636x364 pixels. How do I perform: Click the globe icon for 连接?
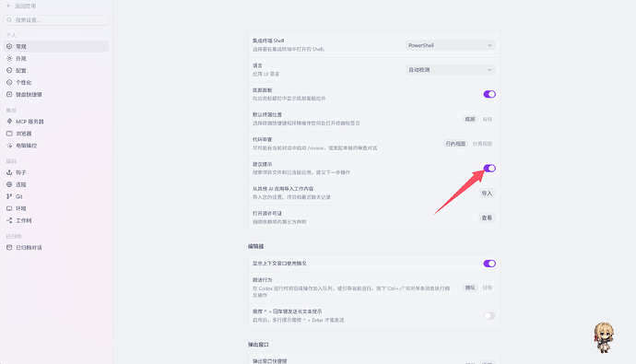pyautogui.click(x=9, y=184)
